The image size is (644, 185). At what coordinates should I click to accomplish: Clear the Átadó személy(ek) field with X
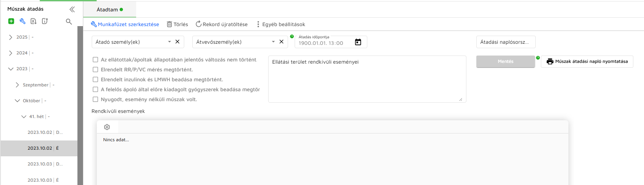coord(177,42)
